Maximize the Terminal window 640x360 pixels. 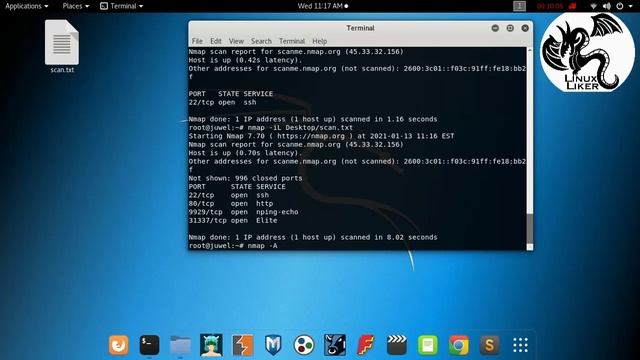(x=510, y=28)
